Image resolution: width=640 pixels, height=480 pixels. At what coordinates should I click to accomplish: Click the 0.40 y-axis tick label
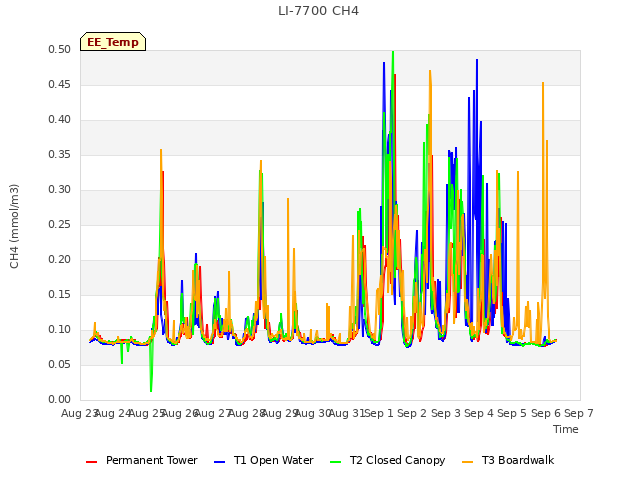(x=60, y=120)
